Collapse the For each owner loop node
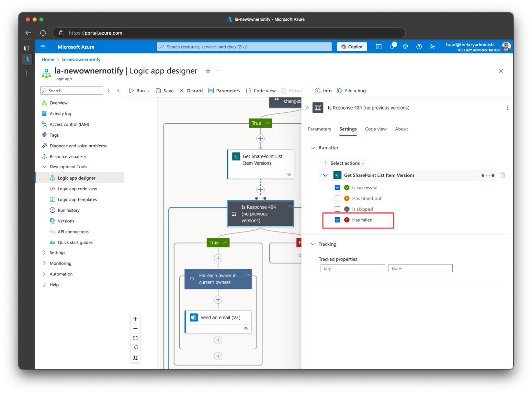 247,275
